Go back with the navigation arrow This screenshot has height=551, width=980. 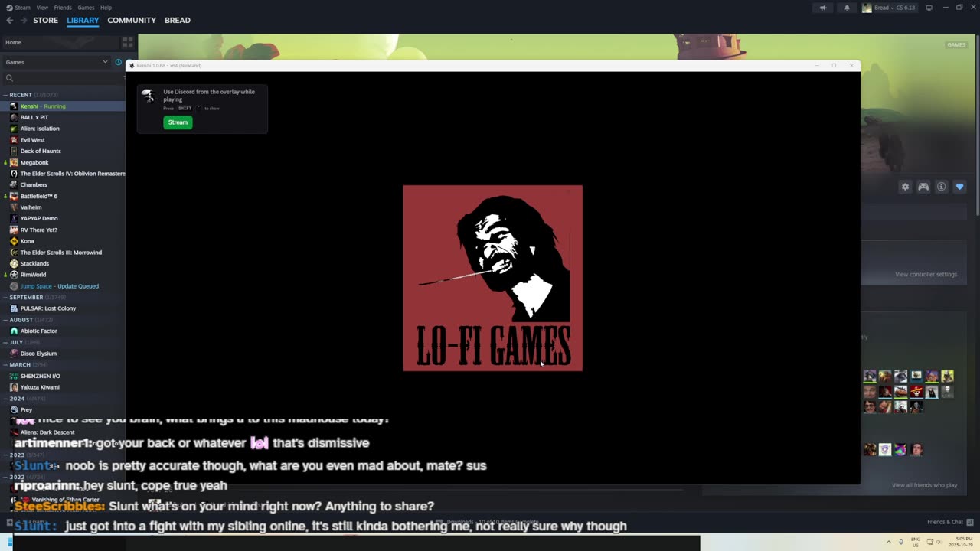[10, 21]
